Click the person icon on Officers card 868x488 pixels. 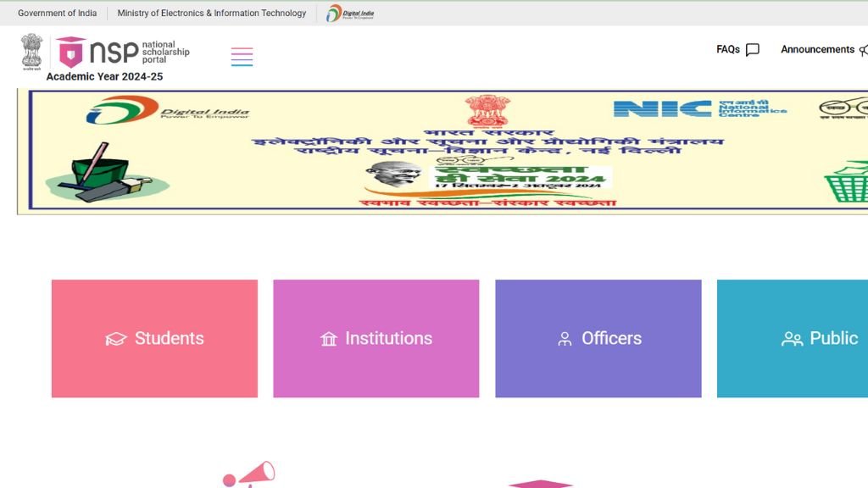click(x=565, y=339)
